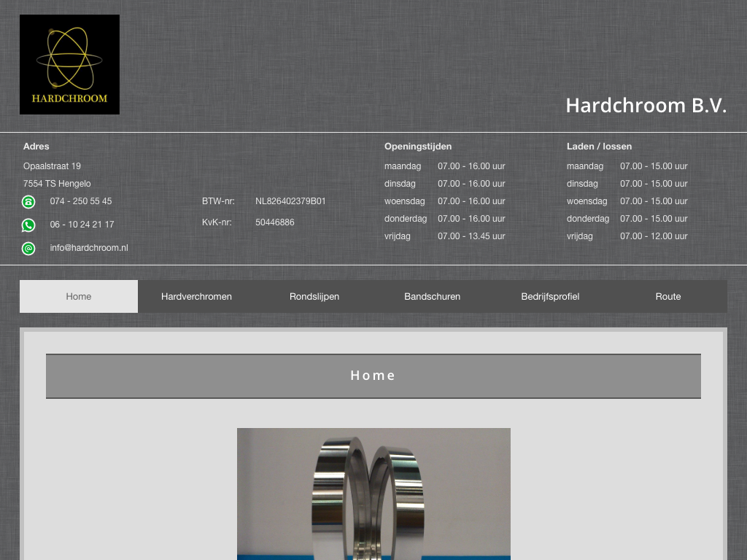Click the Hardchroom B.V. site title
The width and height of the screenshot is (747, 560).
pyautogui.click(x=646, y=106)
